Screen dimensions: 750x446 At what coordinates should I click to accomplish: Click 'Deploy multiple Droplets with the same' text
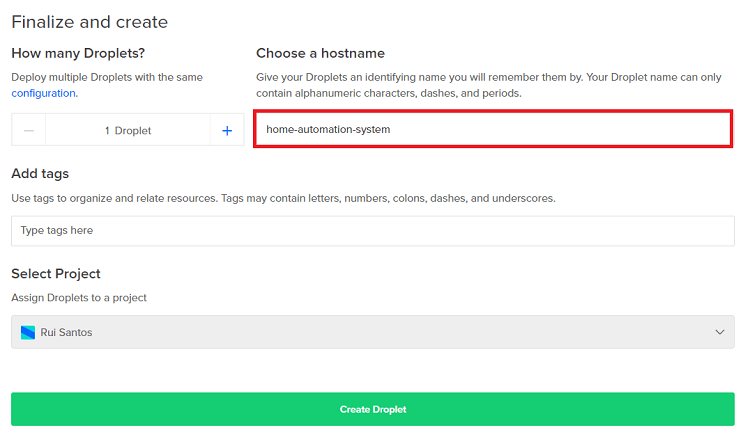[x=107, y=77]
